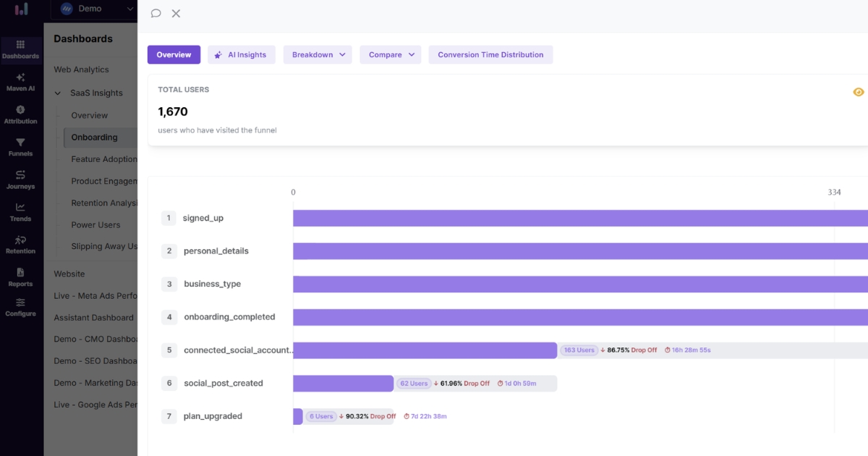Viewport: 868px width, 456px height.
Task: Click the 90.32% Drop Off label
Action: (367, 416)
